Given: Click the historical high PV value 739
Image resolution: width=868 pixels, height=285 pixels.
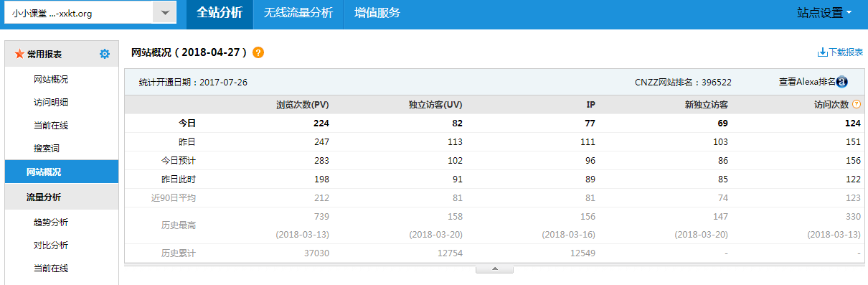Looking at the screenshot, I should pos(321,216).
